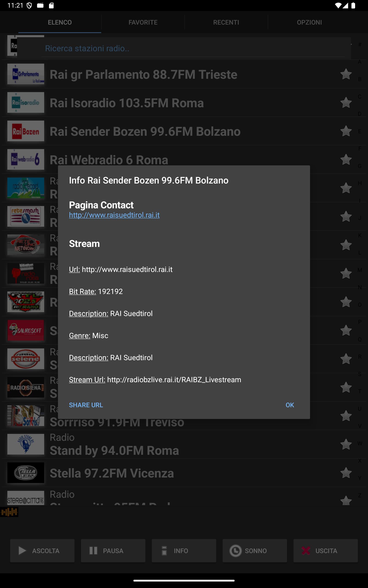Select Rai Webradio 6 logo

click(26, 159)
